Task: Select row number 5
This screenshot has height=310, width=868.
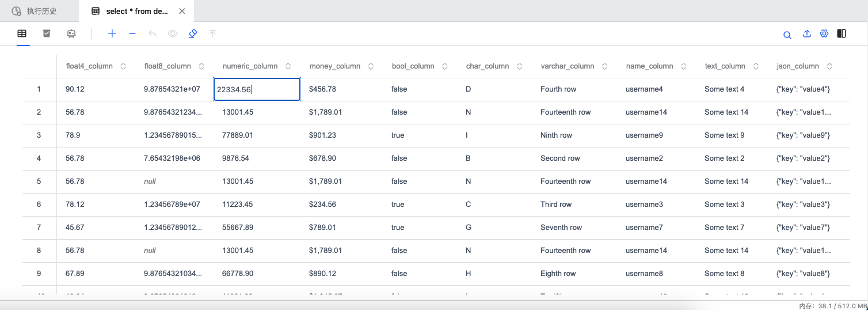Action: [39, 182]
